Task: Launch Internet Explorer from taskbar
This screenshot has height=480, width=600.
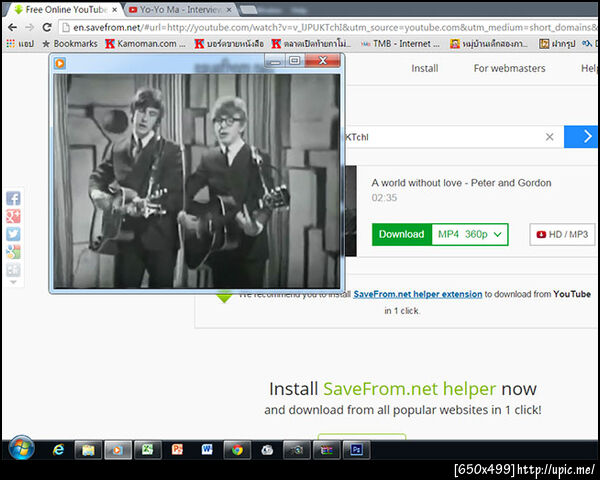Action: point(58,449)
